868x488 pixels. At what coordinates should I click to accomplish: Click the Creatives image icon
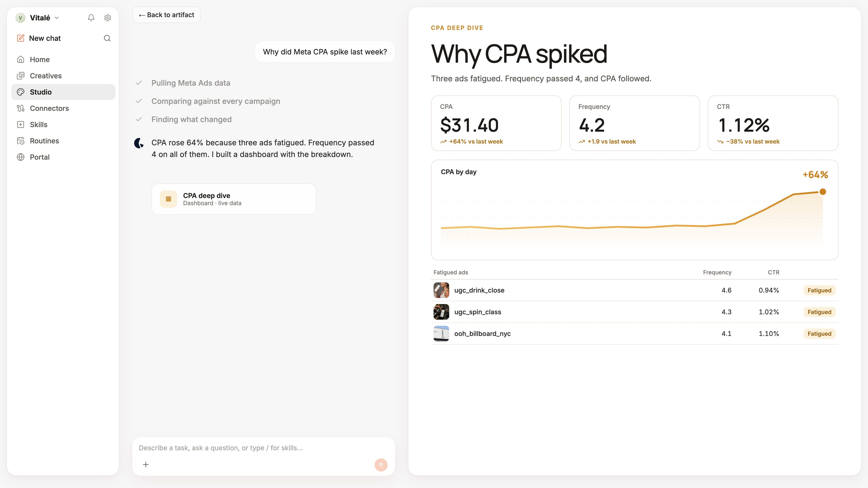[x=21, y=76]
